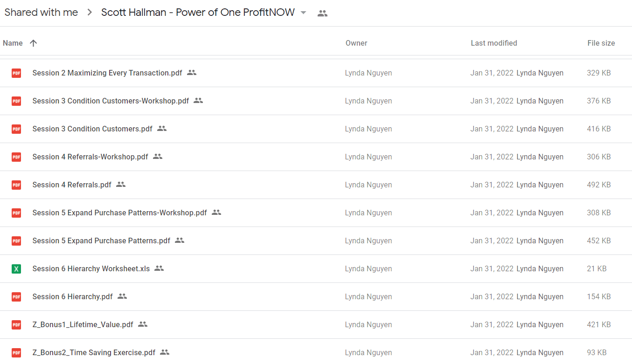Image resolution: width=632 pixels, height=364 pixels.
Task: Click shared icon beside Z_Bonus2_Time Saving Exercise.pdf
Action: click(165, 352)
